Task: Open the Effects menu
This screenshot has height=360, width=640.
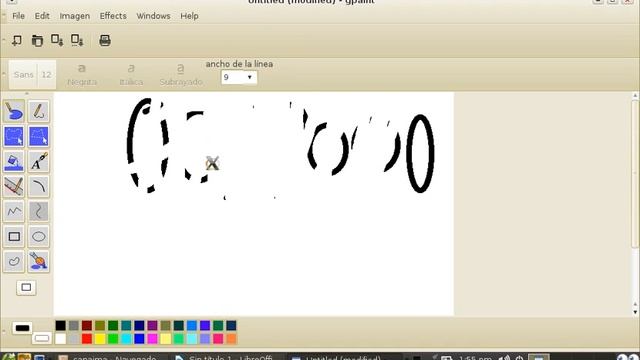Action: click(x=113, y=16)
